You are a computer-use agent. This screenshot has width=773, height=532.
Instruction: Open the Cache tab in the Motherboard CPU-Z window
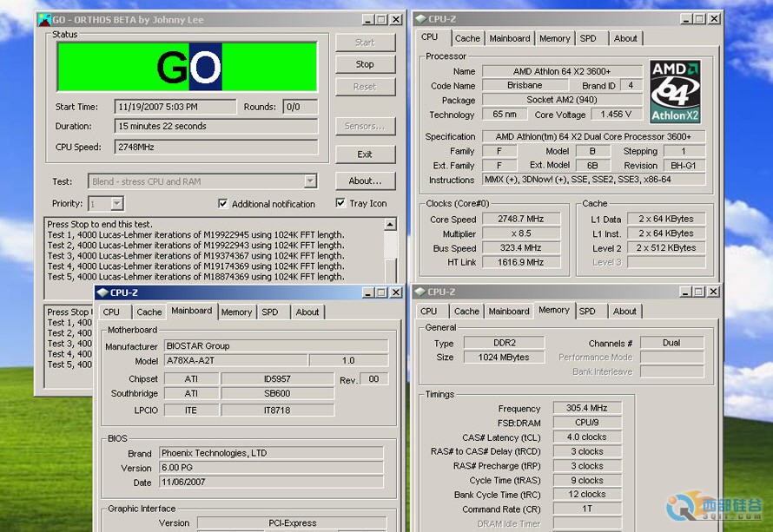point(149,312)
